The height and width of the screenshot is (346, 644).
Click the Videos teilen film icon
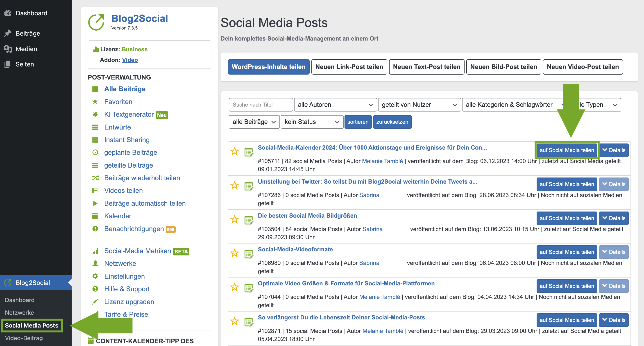(95, 190)
